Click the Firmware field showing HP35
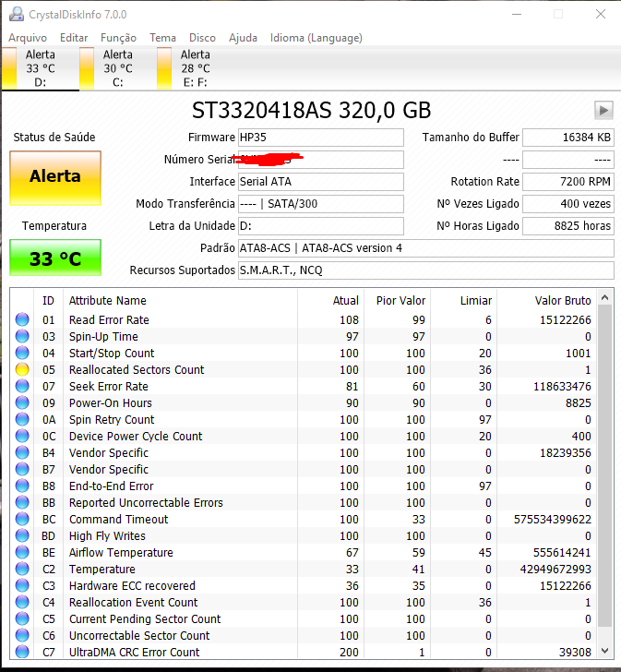 [321, 138]
